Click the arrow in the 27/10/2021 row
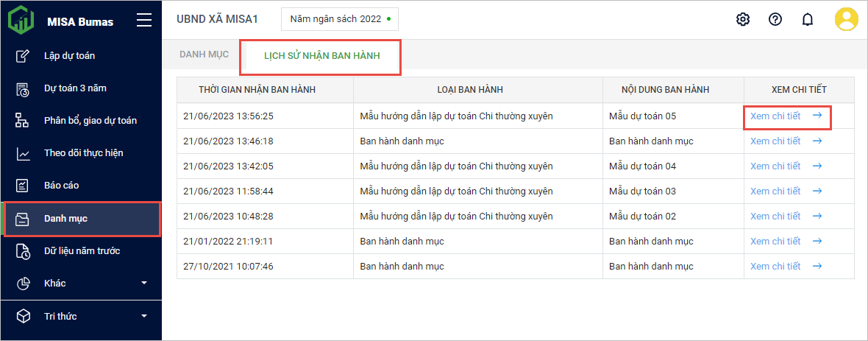The width and height of the screenshot is (868, 341). click(x=817, y=266)
